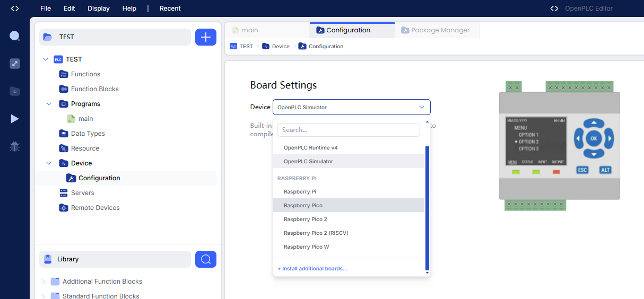Click the expand arrows sidebar icon
Screen dimensions: 644x299
tap(15, 64)
